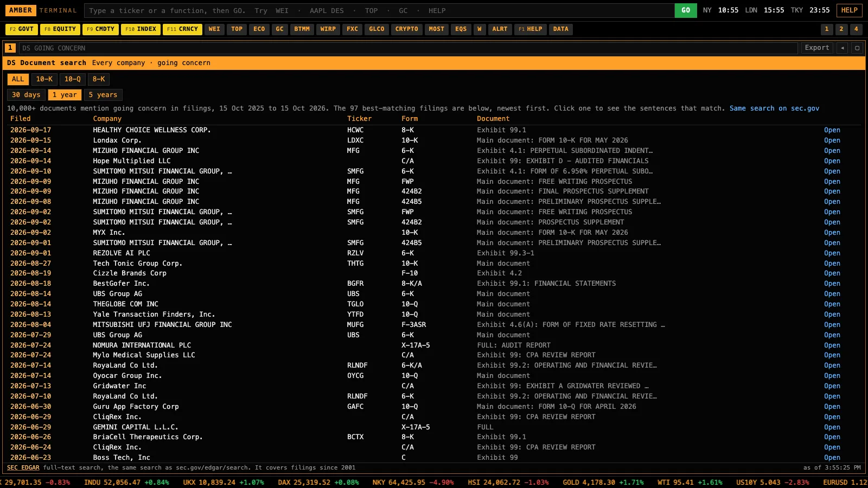This screenshot has width=868, height=488.
Task: Filter results to 10-K filings
Action: coord(44,79)
